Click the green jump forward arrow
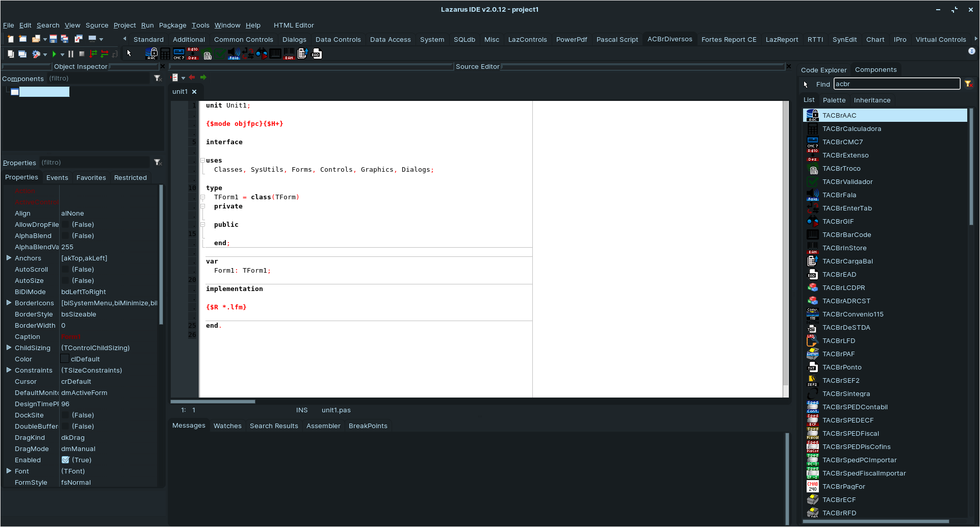The width and height of the screenshot is (980, 527). [x=203, y=77]
